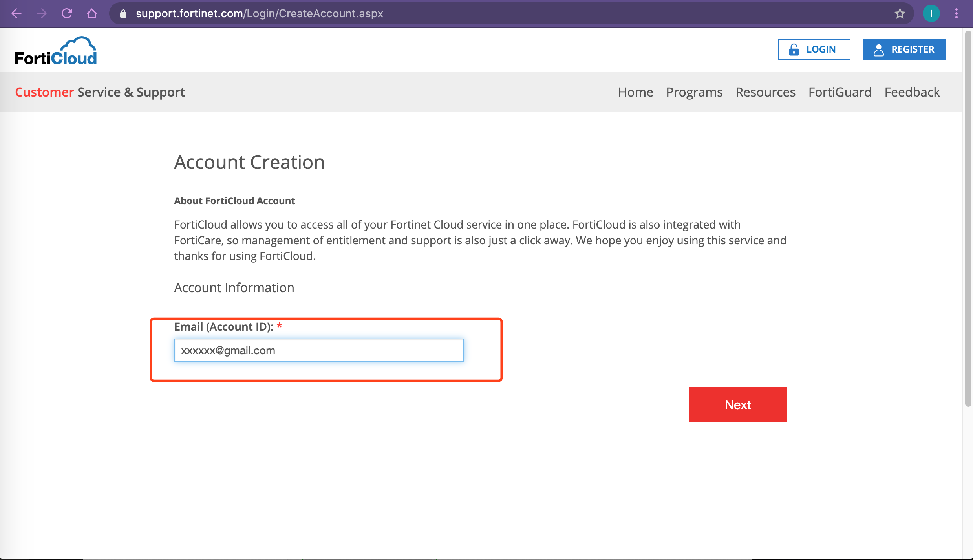Go to browser home page
Viewport: 973px width, 560px height.
pos(92,13)
